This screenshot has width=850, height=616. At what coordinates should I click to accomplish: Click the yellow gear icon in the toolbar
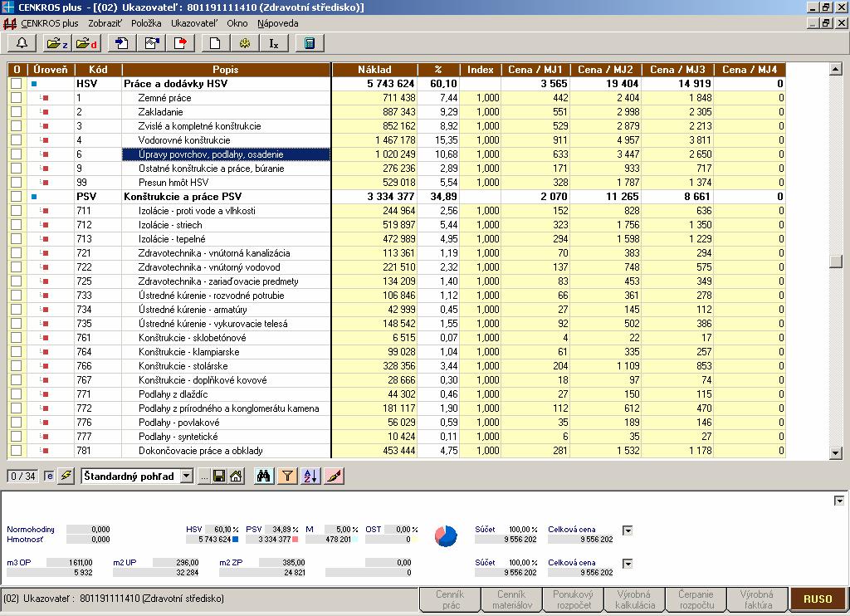pyautogui.click(x=245, y=43)
